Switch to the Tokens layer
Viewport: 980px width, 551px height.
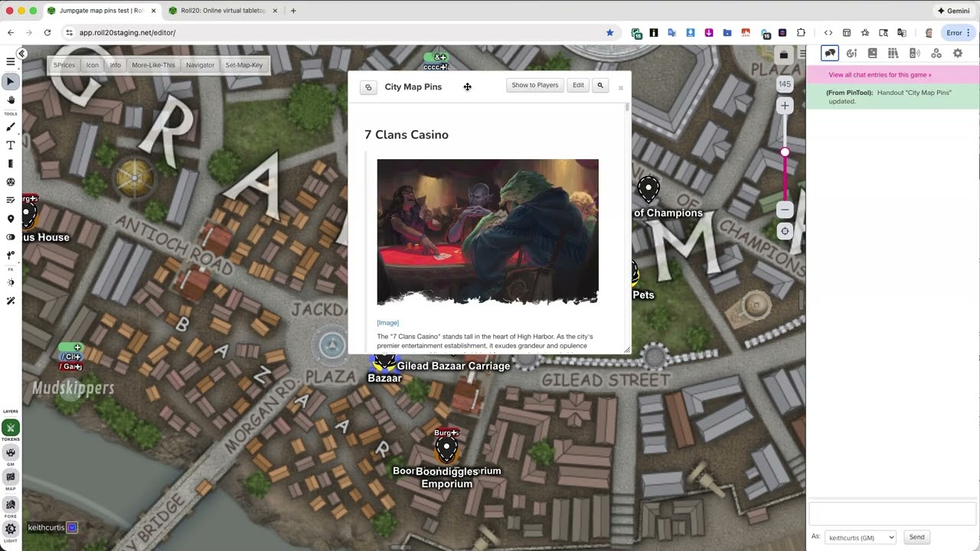tap(11, 427)
